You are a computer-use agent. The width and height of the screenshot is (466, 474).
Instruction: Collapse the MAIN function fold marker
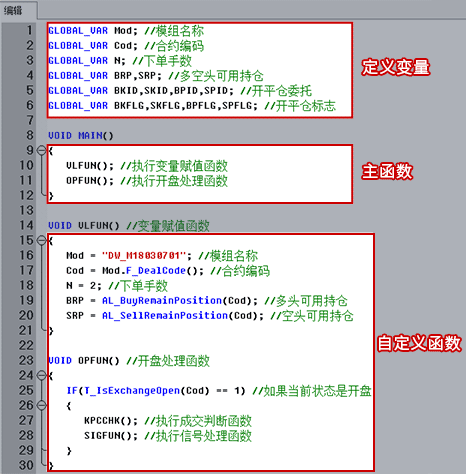pyautogui.click(x=41, y=151)
